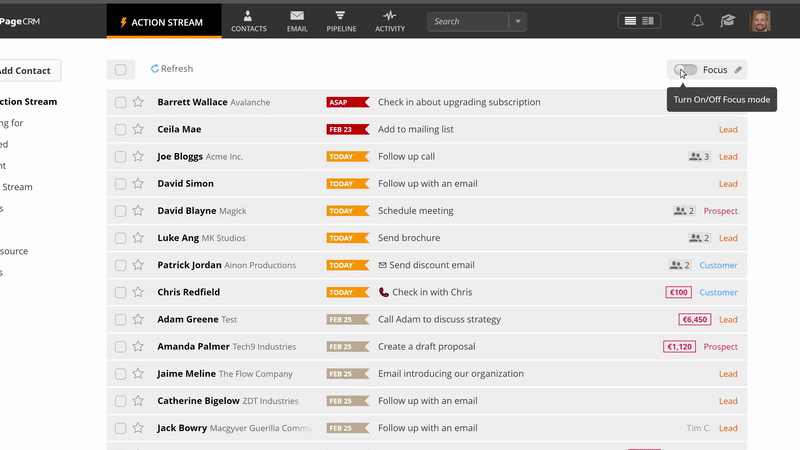800x450 pixels.
Task: Open the €100 deal for Chris Redfield
Action: point(678,292)
